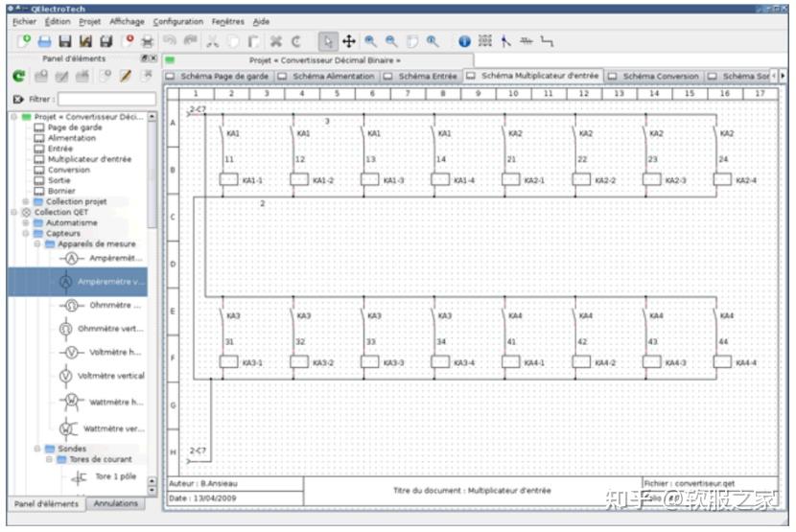Click the Save icon
Image resolution: width=796 pixels, height=532 pixels.
(x=65, y=41)
